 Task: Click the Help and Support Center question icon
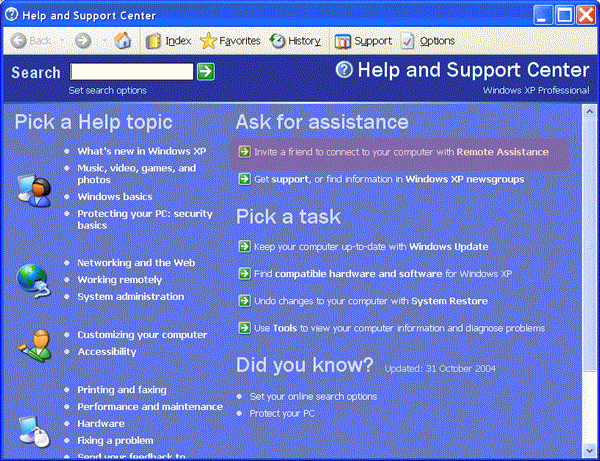[x=344, y=69]
